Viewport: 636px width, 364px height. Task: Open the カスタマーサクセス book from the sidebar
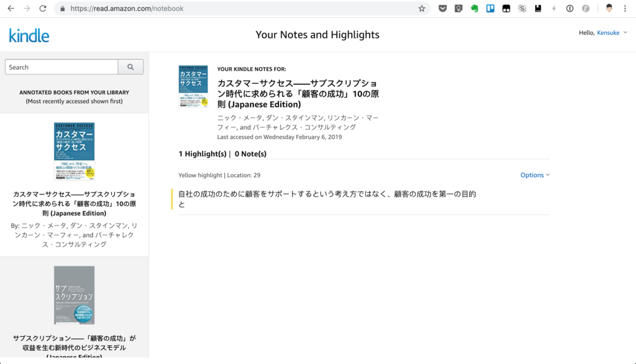tap(75, 151)
